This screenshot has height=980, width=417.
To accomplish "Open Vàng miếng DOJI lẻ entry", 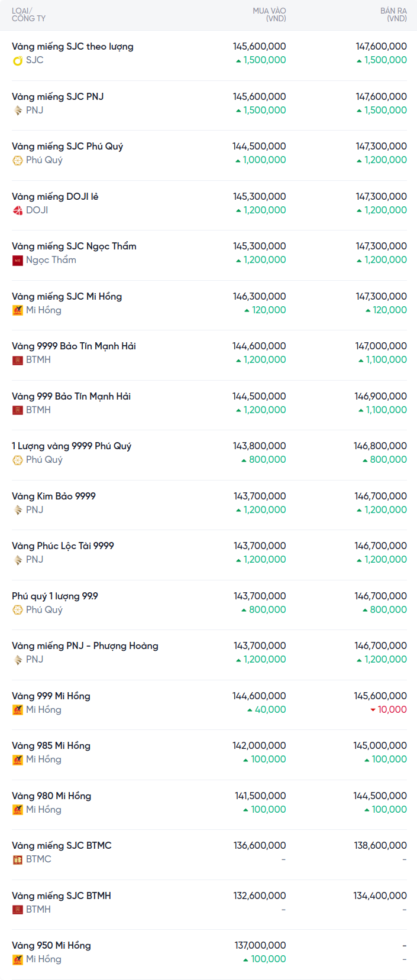I will (x=55, y=197).
